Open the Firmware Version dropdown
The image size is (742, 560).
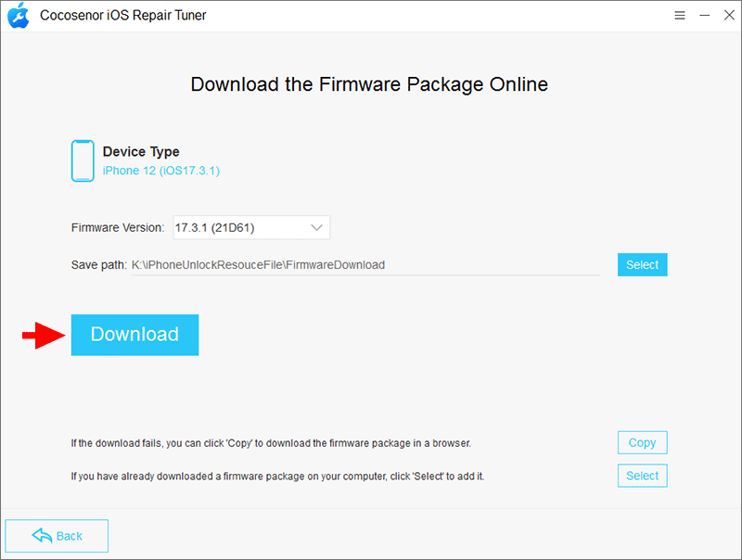[251, 227]
